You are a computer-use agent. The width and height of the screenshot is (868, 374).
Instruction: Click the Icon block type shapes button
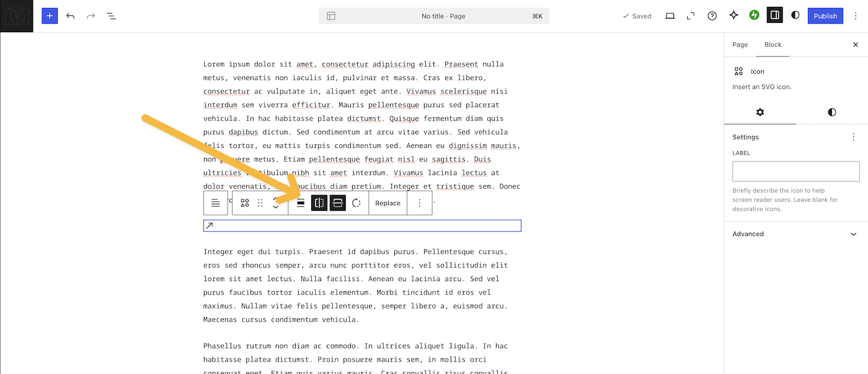click(245, 203)
